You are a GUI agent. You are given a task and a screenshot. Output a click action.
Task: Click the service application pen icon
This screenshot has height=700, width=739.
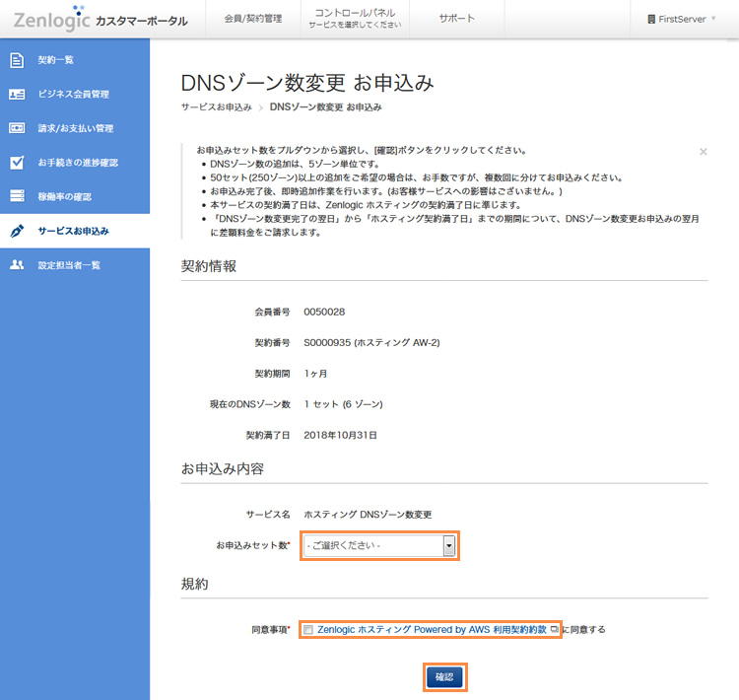pyautogui.click(x=17, y=231)
